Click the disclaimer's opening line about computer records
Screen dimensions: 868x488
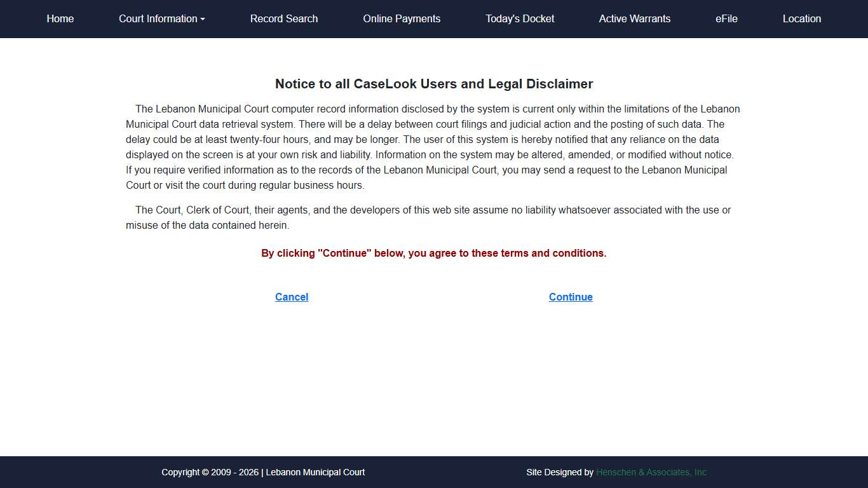(437, 109)
